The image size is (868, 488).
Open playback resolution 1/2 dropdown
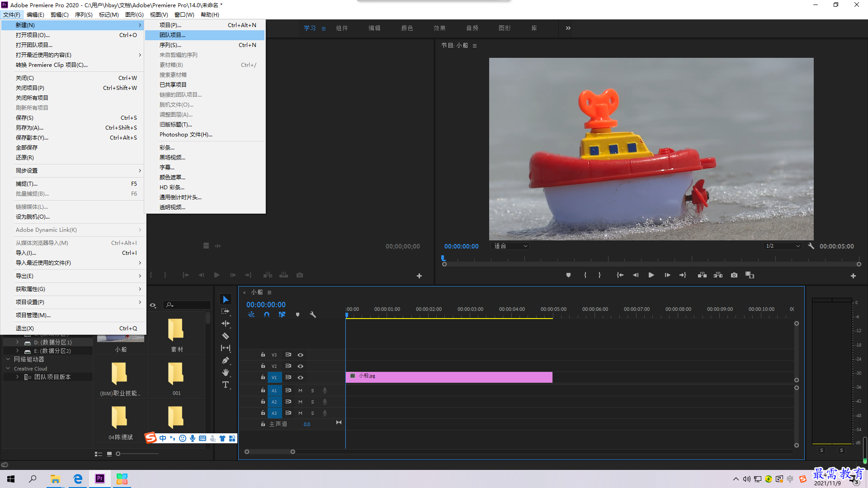(783, 246)
